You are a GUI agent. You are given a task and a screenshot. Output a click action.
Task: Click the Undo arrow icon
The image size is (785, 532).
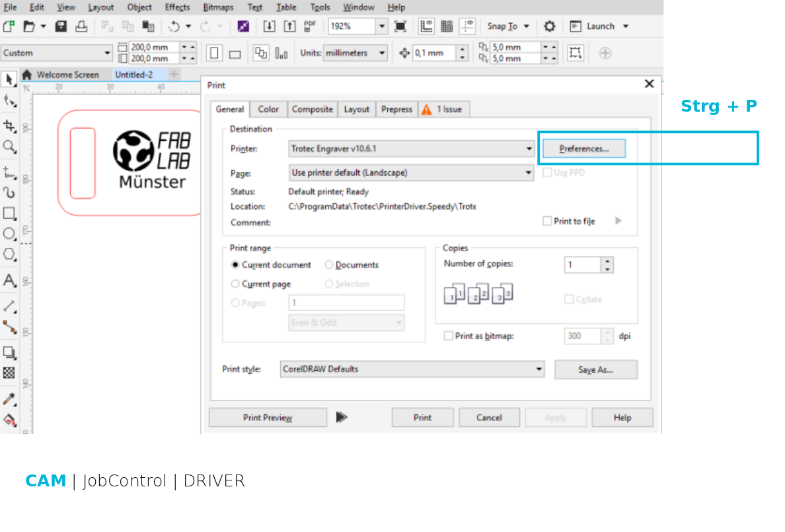[x=174, y=26]
